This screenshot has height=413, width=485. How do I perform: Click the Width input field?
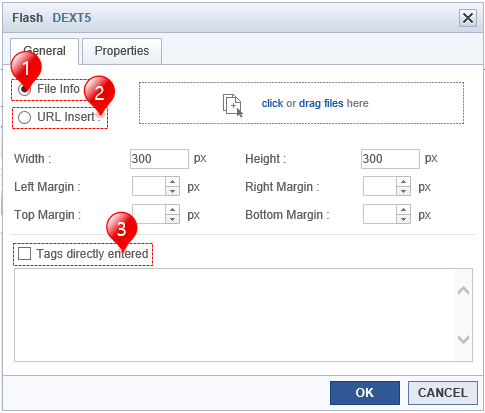point(159,159)
